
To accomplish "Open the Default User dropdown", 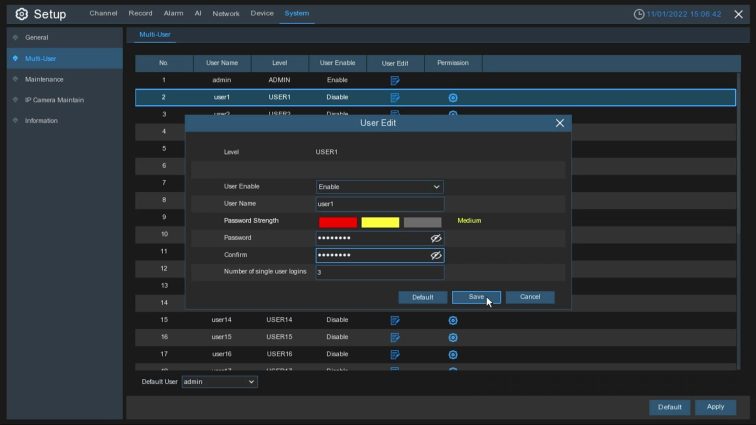I will tap(219, 382).
